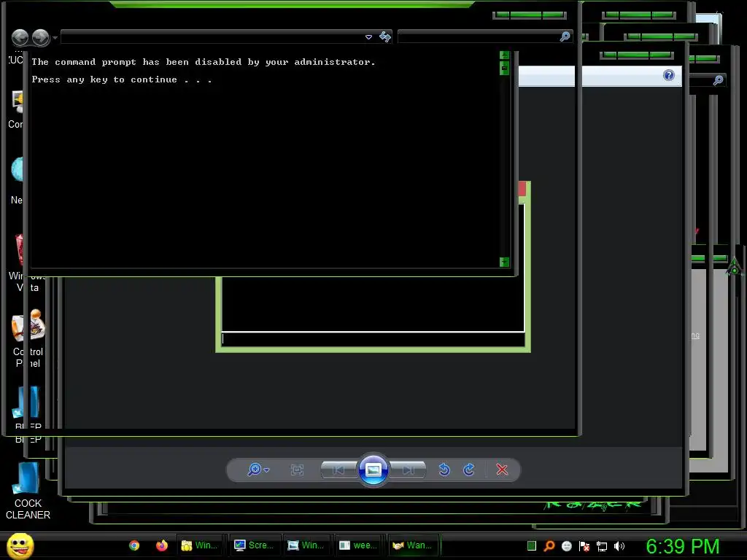
Task: Click the Back navigation arrow
Action: point(20,38)
